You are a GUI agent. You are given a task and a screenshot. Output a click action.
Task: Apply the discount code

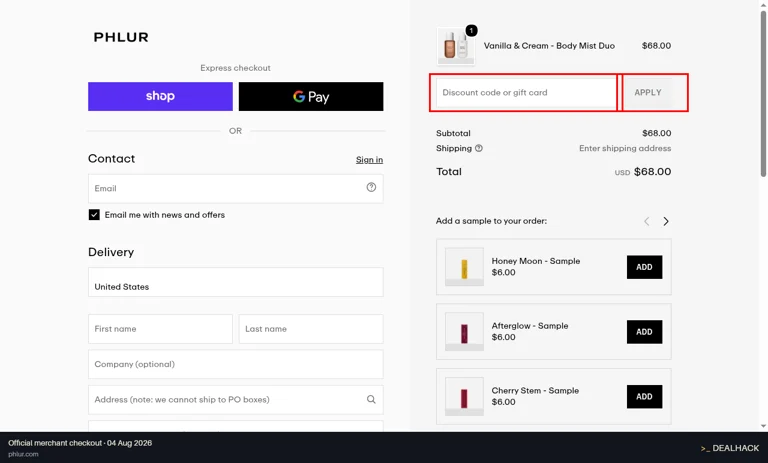[648, 93]
